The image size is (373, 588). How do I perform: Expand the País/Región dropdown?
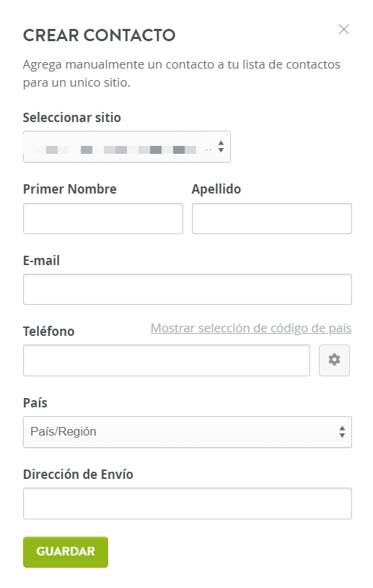click(x=188, y=432)
